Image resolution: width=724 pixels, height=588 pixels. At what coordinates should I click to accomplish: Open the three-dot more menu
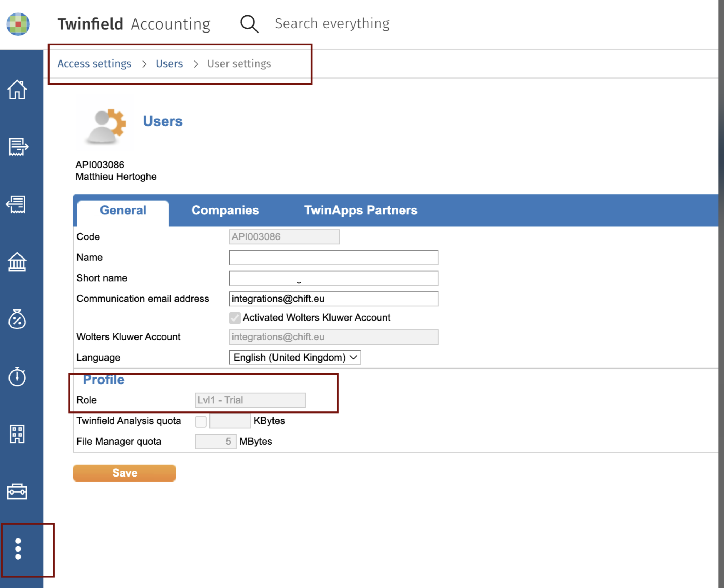[x=18, y=549]
